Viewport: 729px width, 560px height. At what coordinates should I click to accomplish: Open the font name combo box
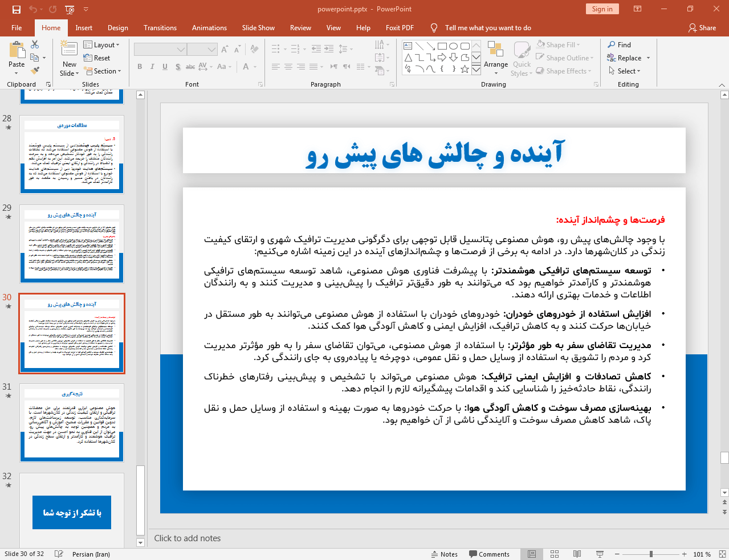pos(160,49)
